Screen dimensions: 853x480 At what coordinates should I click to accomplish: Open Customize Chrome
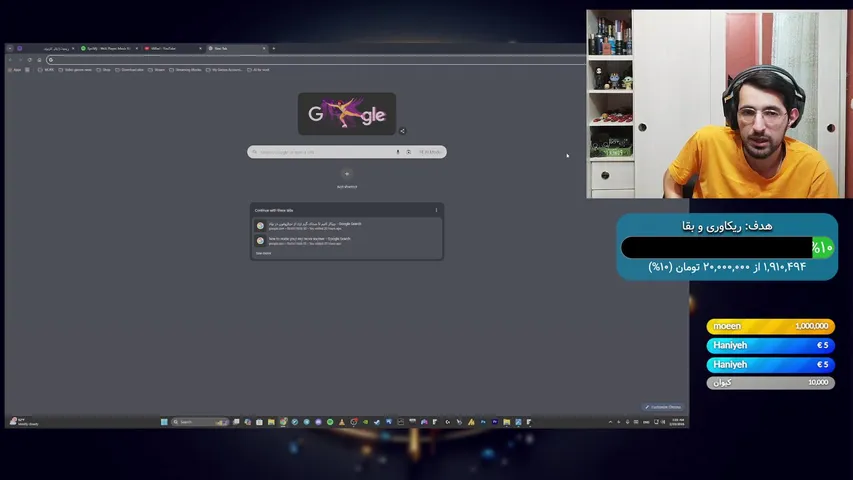[663, 407]
